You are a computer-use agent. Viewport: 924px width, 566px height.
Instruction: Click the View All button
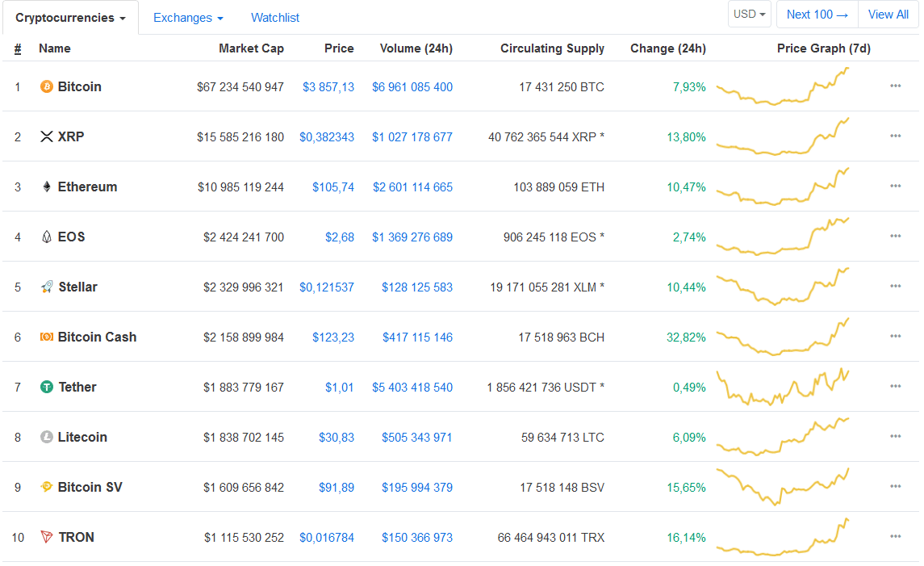pyautogui.click(x=888, y=15)
